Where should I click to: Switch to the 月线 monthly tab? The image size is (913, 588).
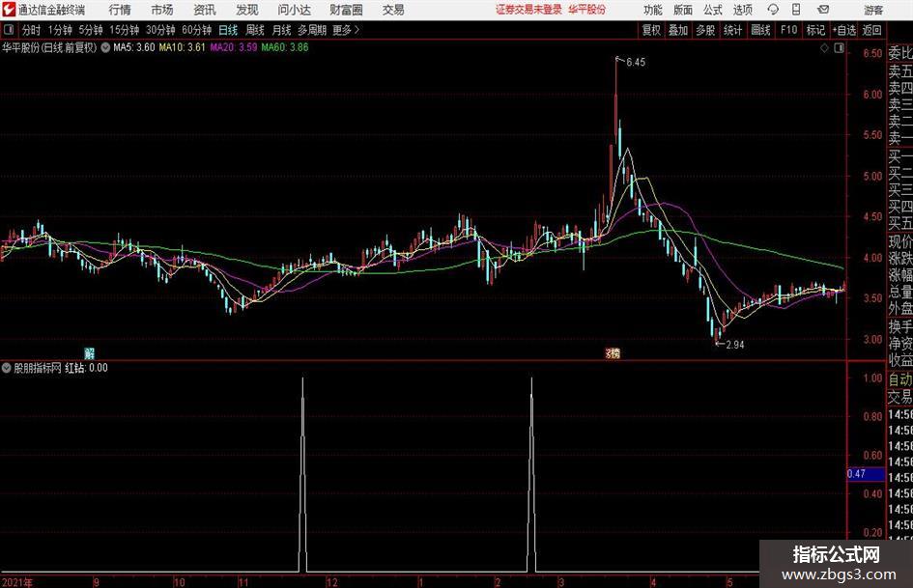(x=281, y=30)
